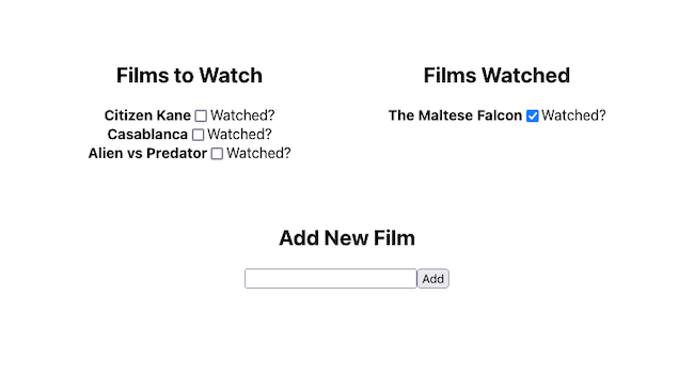Viewport: 694px width, 372px height.
Task: Click the Watched? label beside Citizen Kane
Action: [243, 116]
